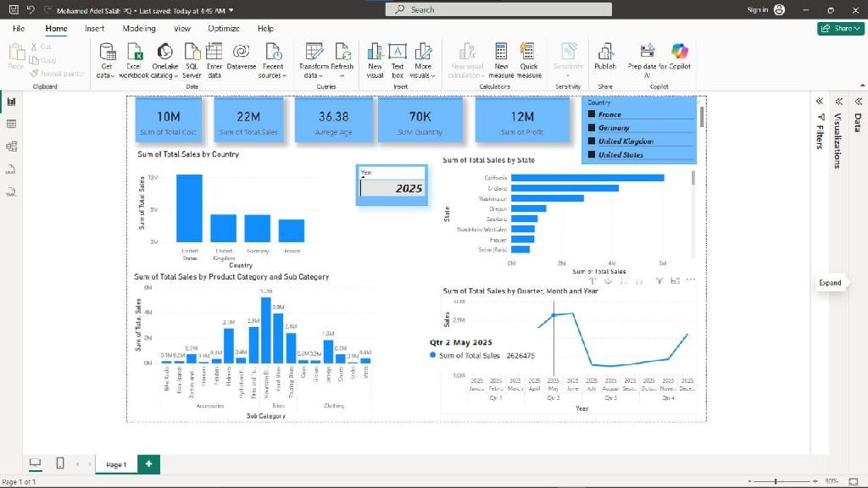Image resolution: width=868 pixels, height=488 pixels.
Task: Click the SQL Server icon
Action: click(192, 58)
